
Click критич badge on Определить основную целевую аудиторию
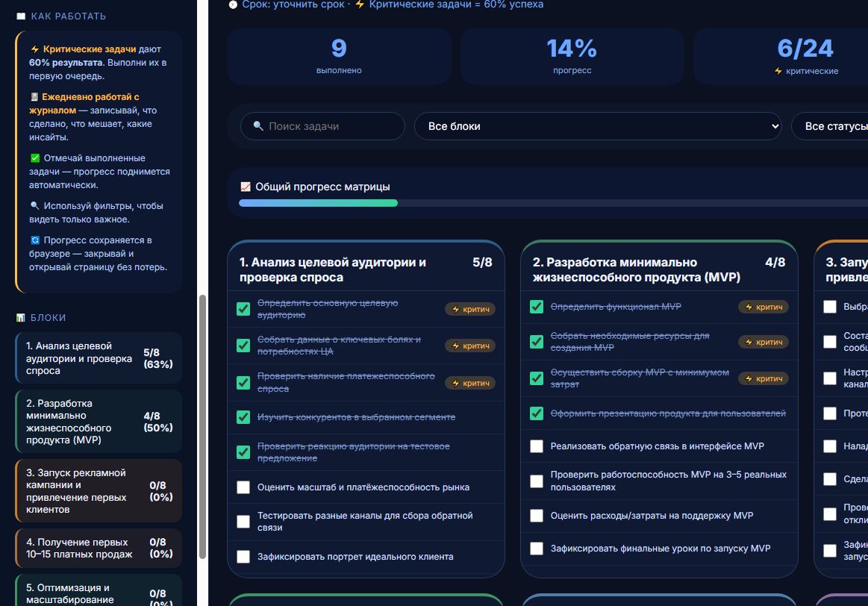pyautogui.click(x=470, y=310)
